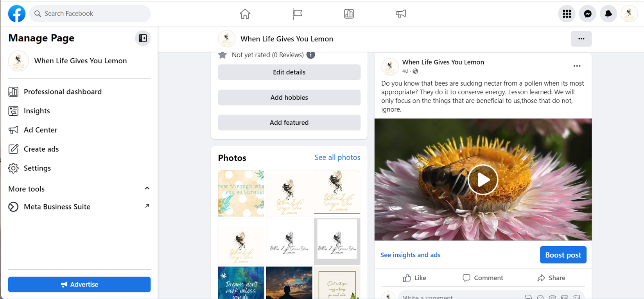Click the star icon next to Not yet rated
Image resolution: width=644 pixels, height=299 pixels.
(222, 55)
